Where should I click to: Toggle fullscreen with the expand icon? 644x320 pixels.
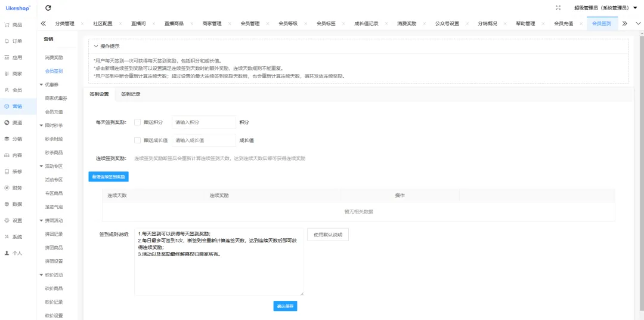point(558,8)
